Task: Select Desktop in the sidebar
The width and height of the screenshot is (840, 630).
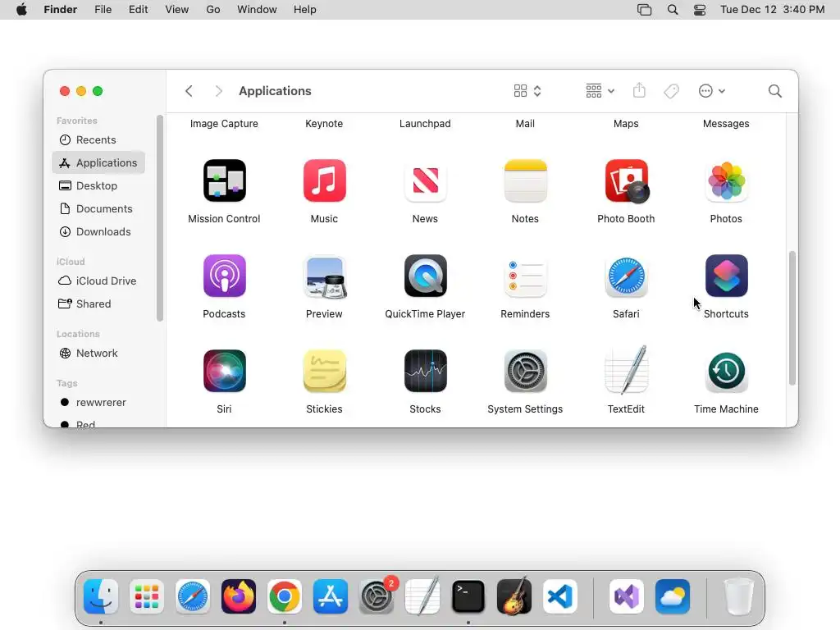Action: click(98, 186)
